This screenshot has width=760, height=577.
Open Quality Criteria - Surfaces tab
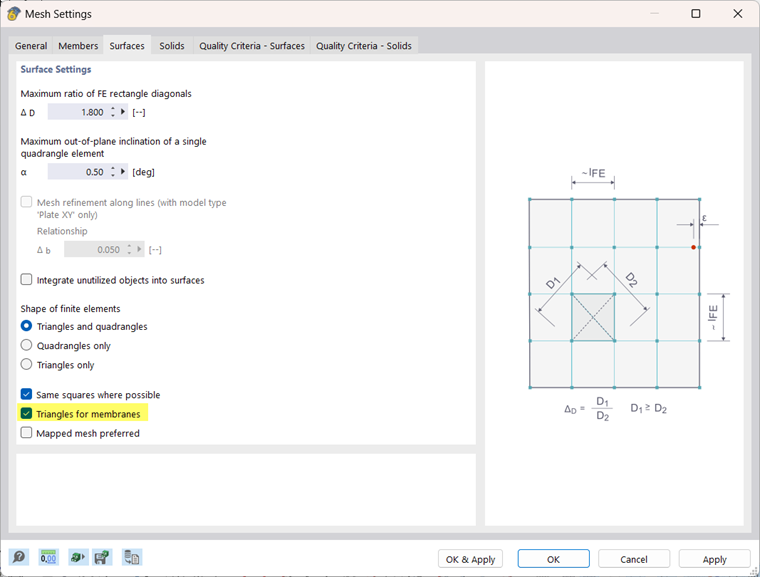(252, 46)
